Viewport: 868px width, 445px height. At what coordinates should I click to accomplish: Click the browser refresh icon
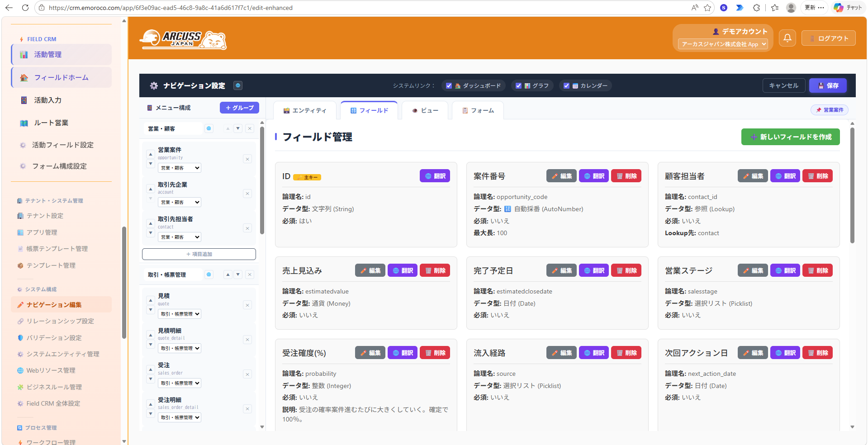pos(25,8)
